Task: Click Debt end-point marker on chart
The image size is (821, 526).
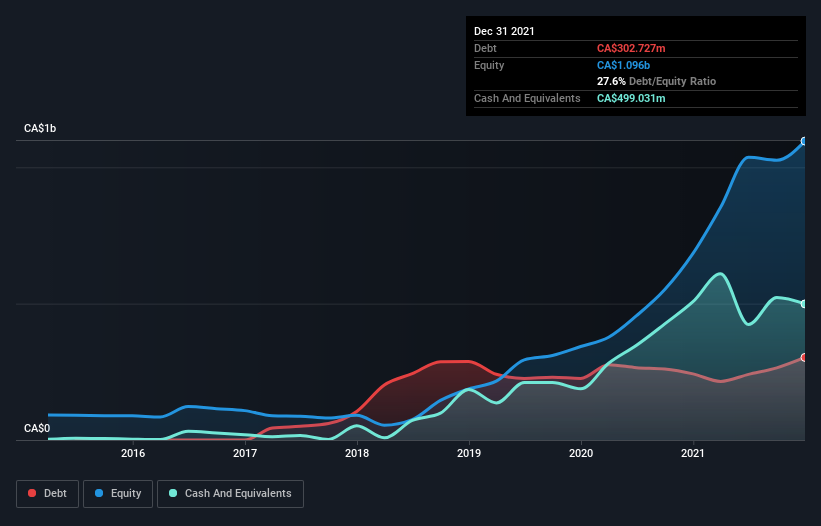Action: [x=804, y=357]
